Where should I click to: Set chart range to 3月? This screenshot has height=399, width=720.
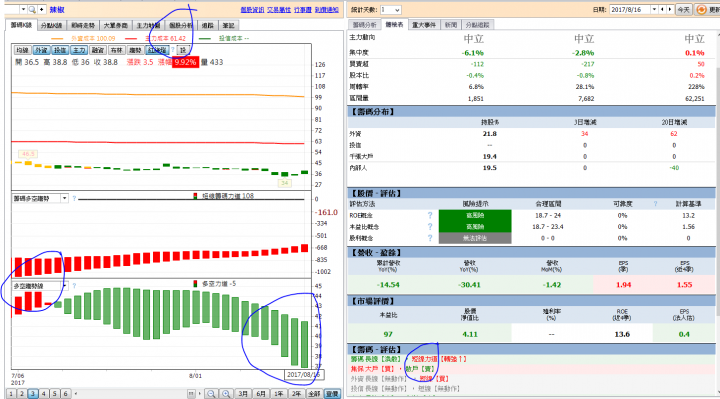point(243,393)
